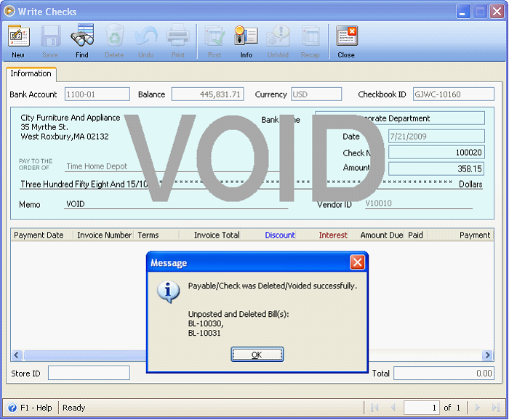Select the Information tab

(31, 73)
